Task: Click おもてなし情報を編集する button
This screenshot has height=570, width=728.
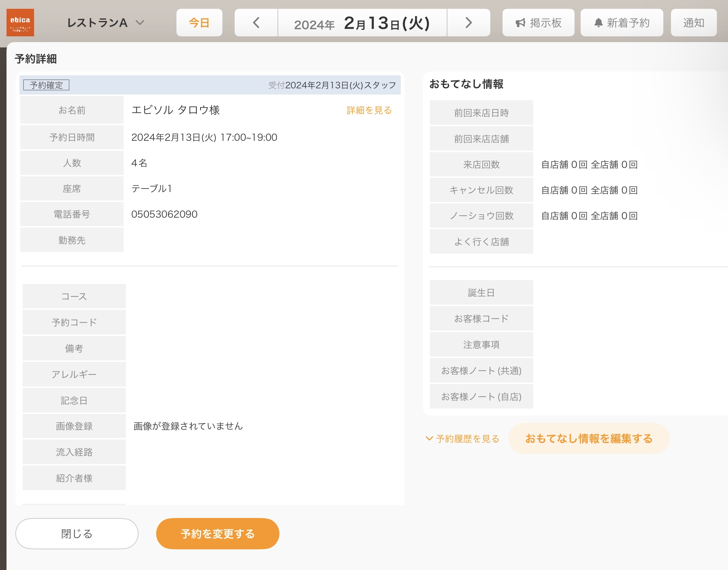Action: [589, 438]
